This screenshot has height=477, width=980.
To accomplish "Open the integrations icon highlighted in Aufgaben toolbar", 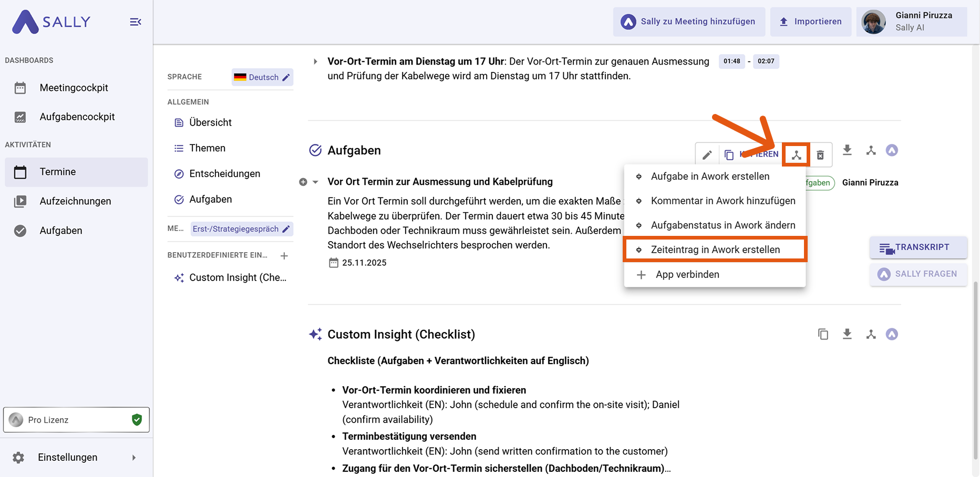I will pyautogui.click(x=796, y=155).
